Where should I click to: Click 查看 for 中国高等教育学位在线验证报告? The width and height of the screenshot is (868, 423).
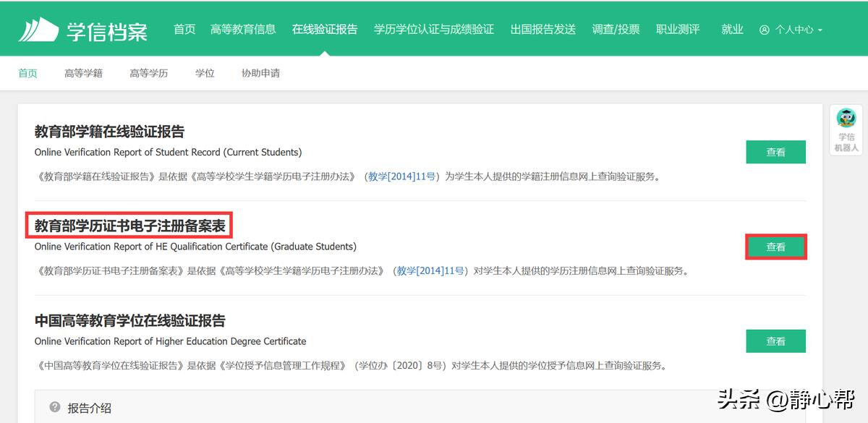click(x=776, y=341)
